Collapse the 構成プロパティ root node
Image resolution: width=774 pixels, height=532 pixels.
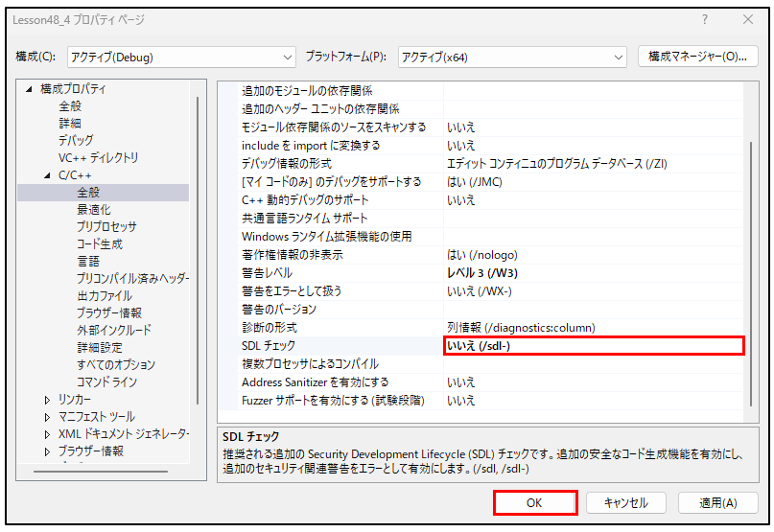pos(30,89)
